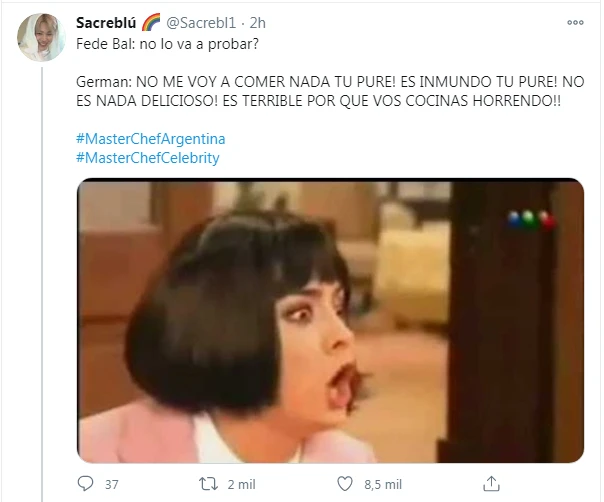Open the 2h timestamp link

click(x=258, y=23)
